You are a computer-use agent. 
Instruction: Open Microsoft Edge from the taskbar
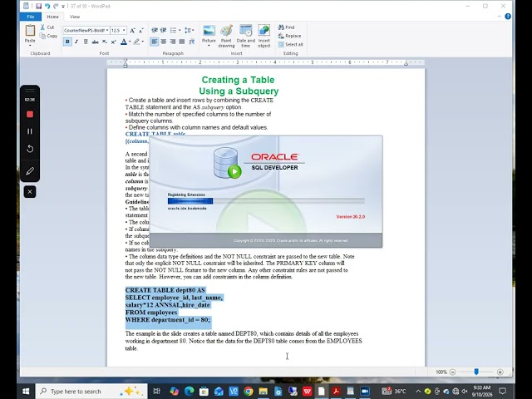[x=189, y=392]
